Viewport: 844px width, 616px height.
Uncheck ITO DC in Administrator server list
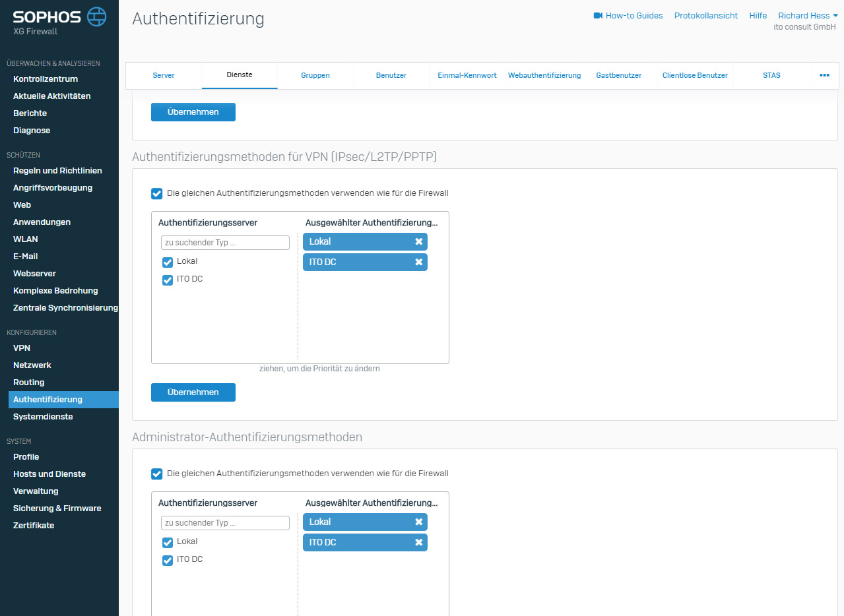168,561
